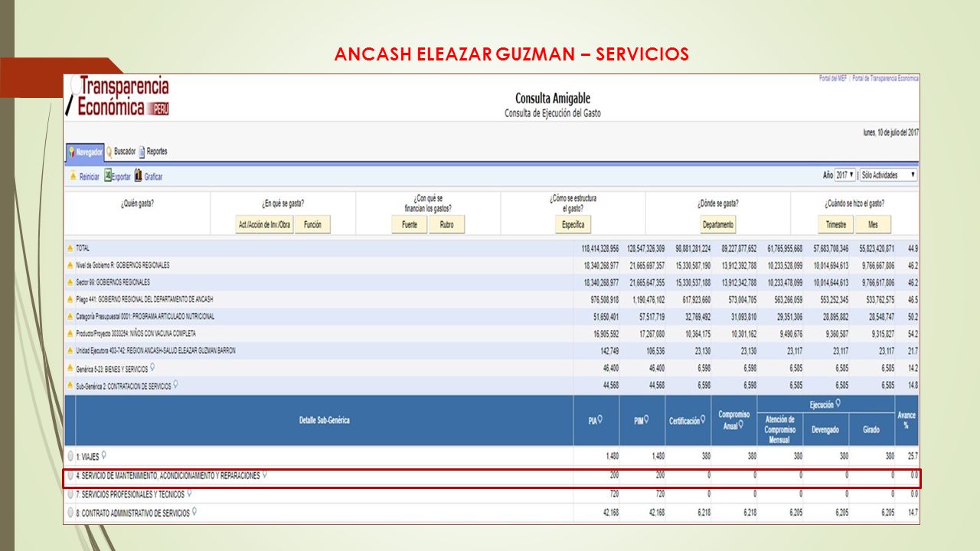Click the Exportar link text
The height and width of the screenshot is (551, 980).
[x=121, y=177]
